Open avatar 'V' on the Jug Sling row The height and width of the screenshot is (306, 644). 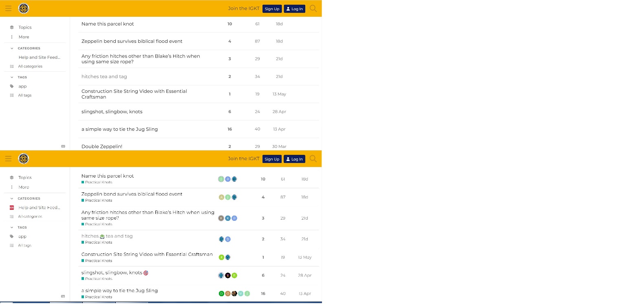tap(241, 293)
